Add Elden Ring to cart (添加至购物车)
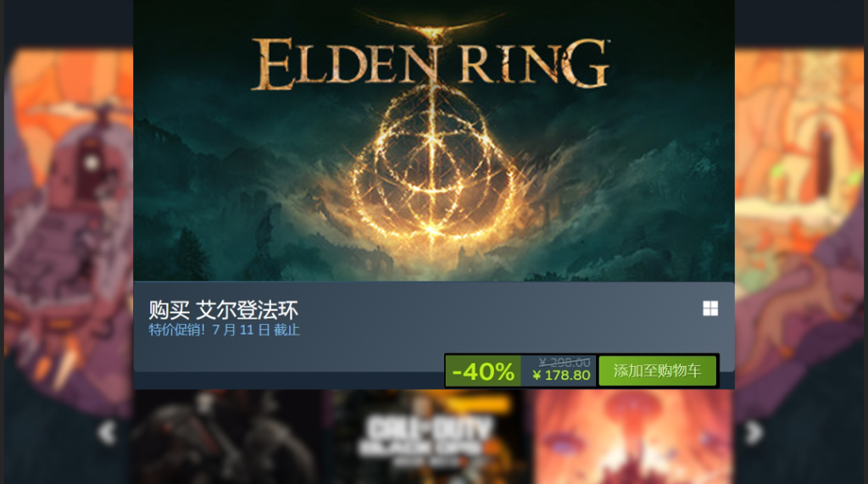This screenshot has width=868, height=484. point(657,371)
